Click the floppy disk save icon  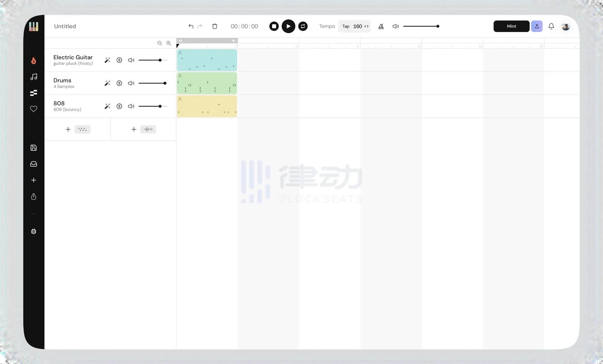click(33, 148)
